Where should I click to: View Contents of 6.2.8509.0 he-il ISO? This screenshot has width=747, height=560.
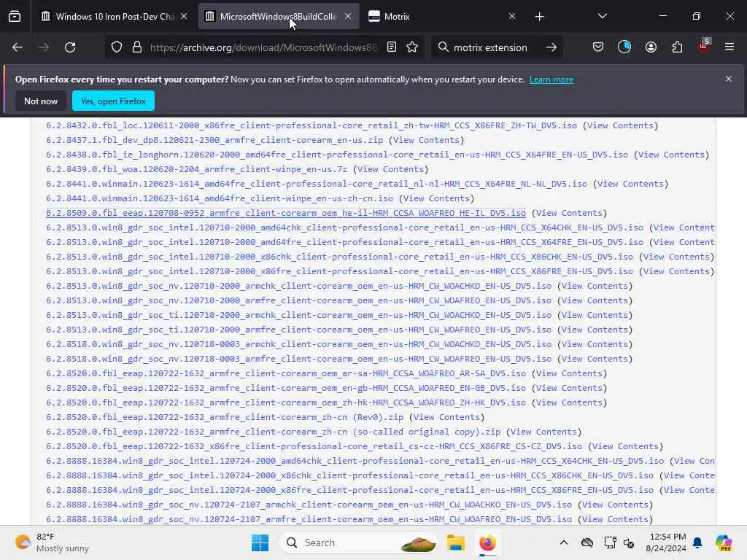click(569, 213)
